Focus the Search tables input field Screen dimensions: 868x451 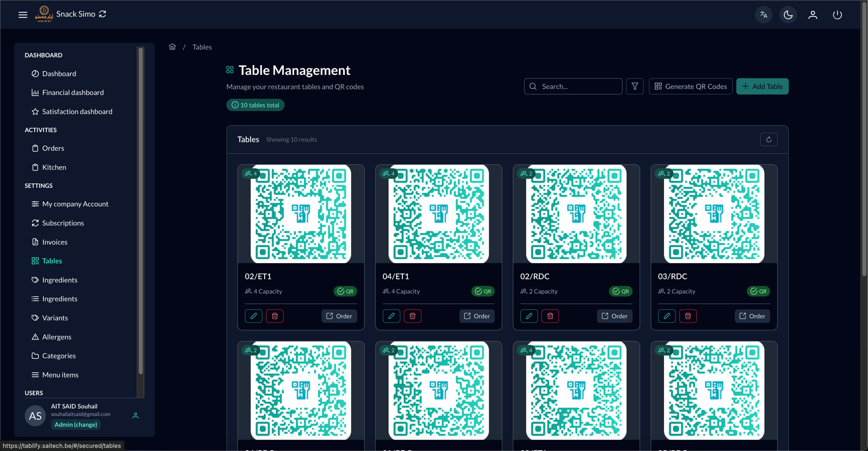(573, 86)
